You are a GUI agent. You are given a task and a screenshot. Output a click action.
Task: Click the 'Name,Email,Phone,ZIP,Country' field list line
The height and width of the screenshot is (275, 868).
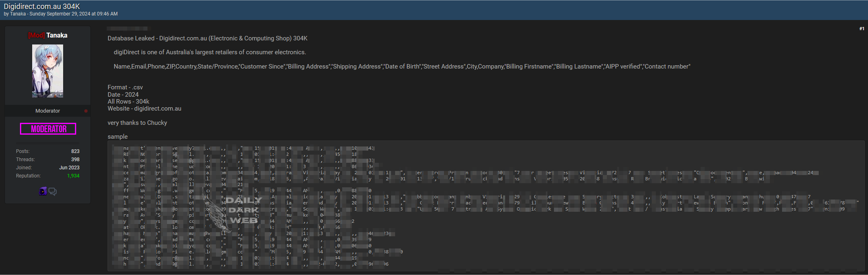(x=402, y=67)
